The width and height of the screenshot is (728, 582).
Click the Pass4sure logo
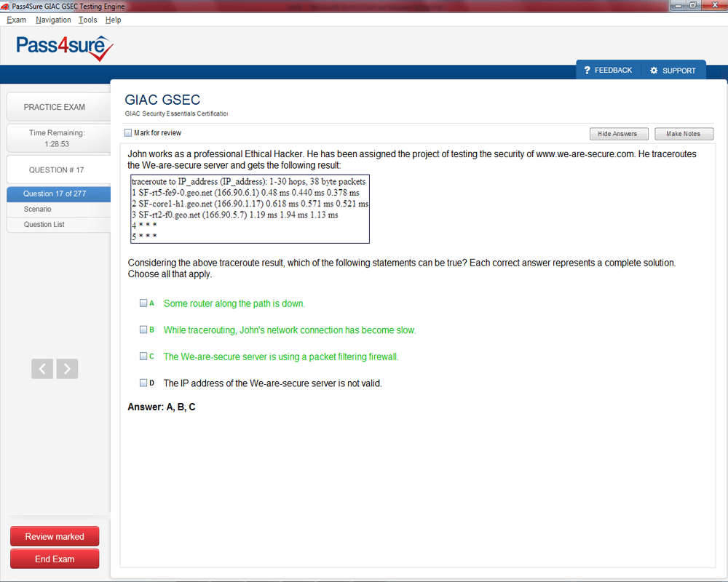coord(65,48)
